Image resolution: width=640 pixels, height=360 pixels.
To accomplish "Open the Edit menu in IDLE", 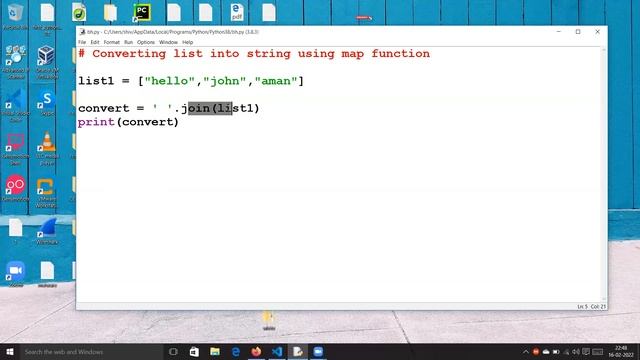I will tap(95, 42).
